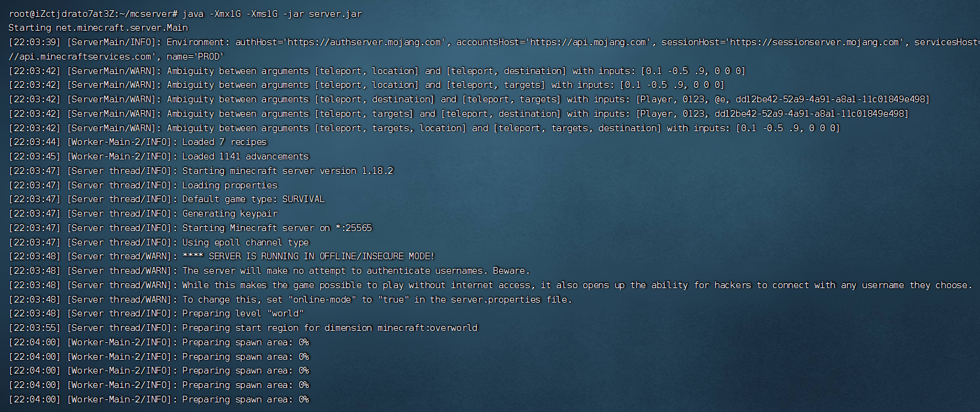Click the UUID dd12be42-52a9-4a91 in first targets warning
Viewport: 980px width, 412px height.
point(833,99)
